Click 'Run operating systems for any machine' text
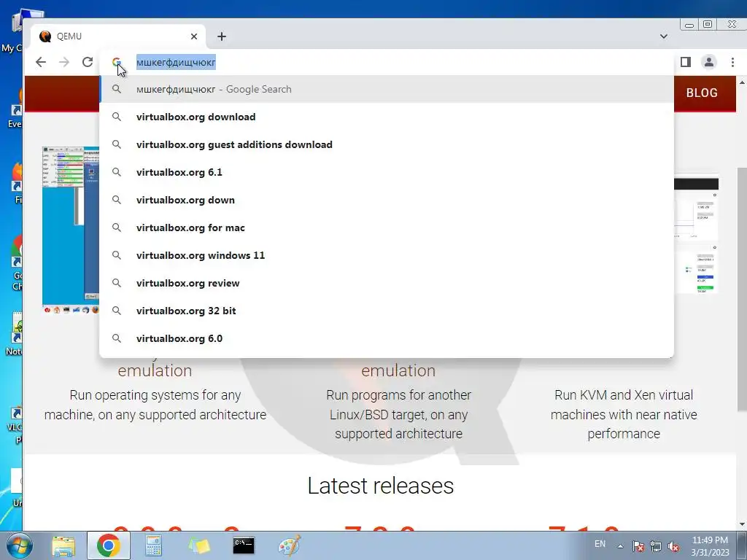 (x=155, y=405)
